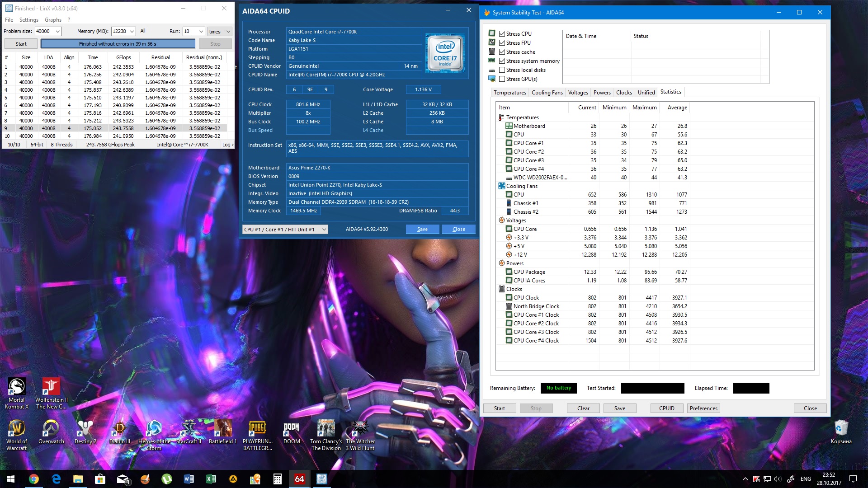Enable the Stress GPU(s) checkbox

point(502,79)
